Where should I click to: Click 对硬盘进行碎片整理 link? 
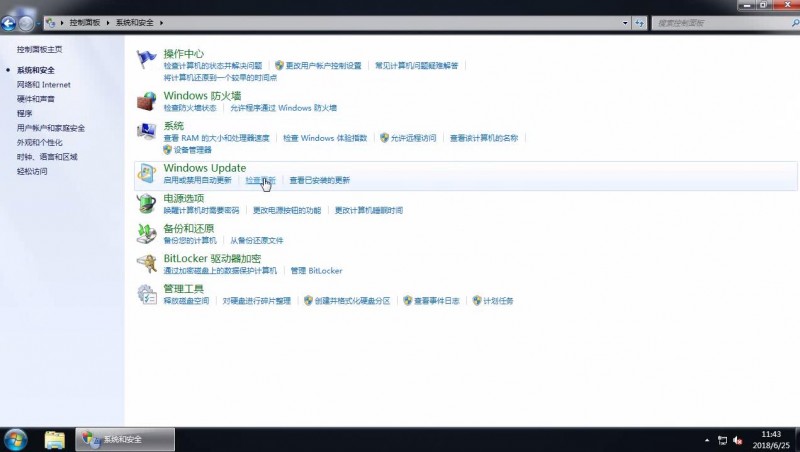(257, 301)
